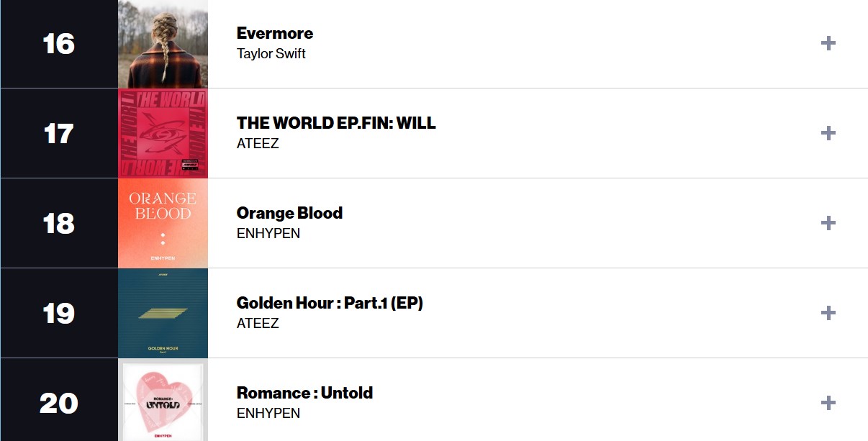Open the Evermore album cover thumbnail
The height and width of the screenshot is (441, 868).
pyautogui.click(x=163, y=44)
